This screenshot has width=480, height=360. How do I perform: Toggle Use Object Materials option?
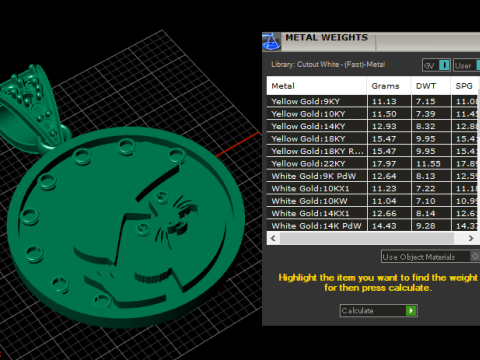430,257
